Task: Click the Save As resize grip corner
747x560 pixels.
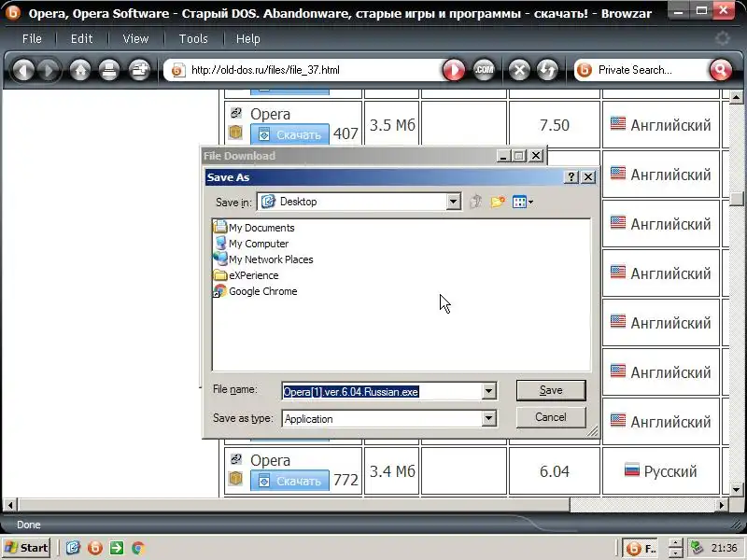Action: 592,431
